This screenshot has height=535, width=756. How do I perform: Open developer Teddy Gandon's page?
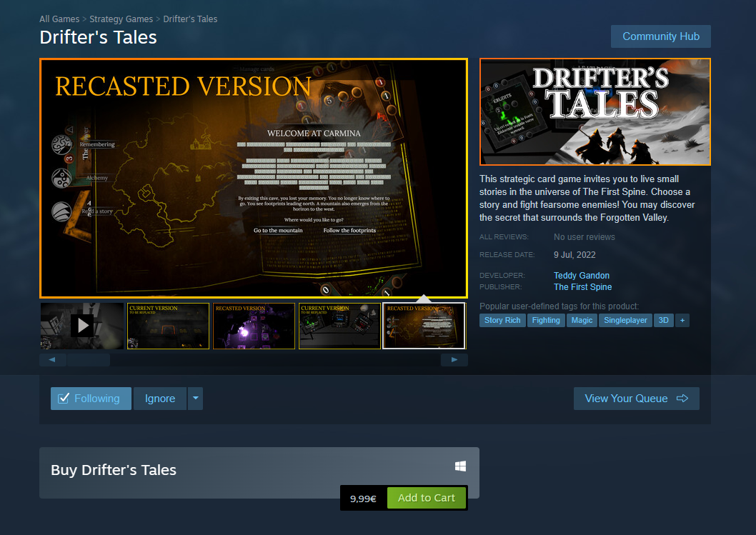click(582, 275)
